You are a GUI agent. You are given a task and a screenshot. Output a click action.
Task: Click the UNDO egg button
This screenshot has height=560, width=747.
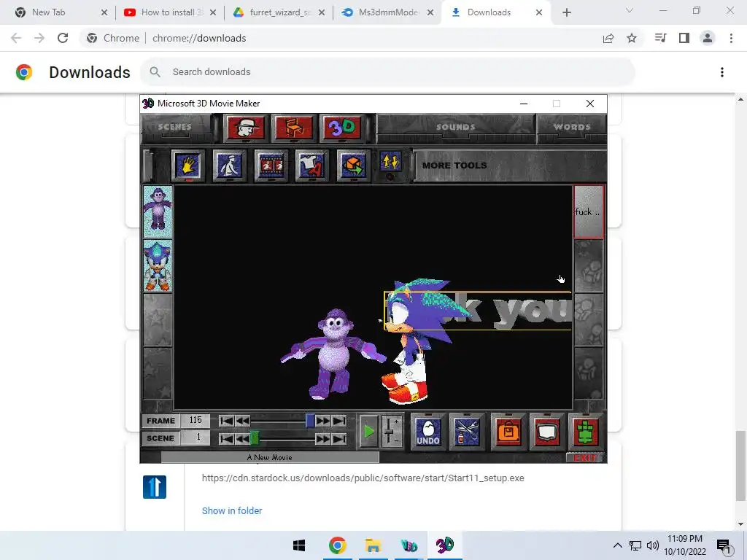click(427, 432)
